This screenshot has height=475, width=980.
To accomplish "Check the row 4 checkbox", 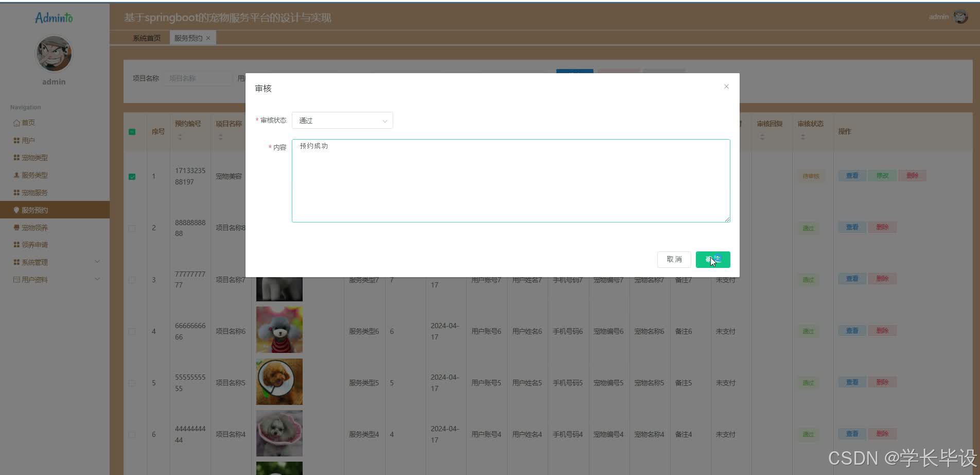I will (132, 331).
